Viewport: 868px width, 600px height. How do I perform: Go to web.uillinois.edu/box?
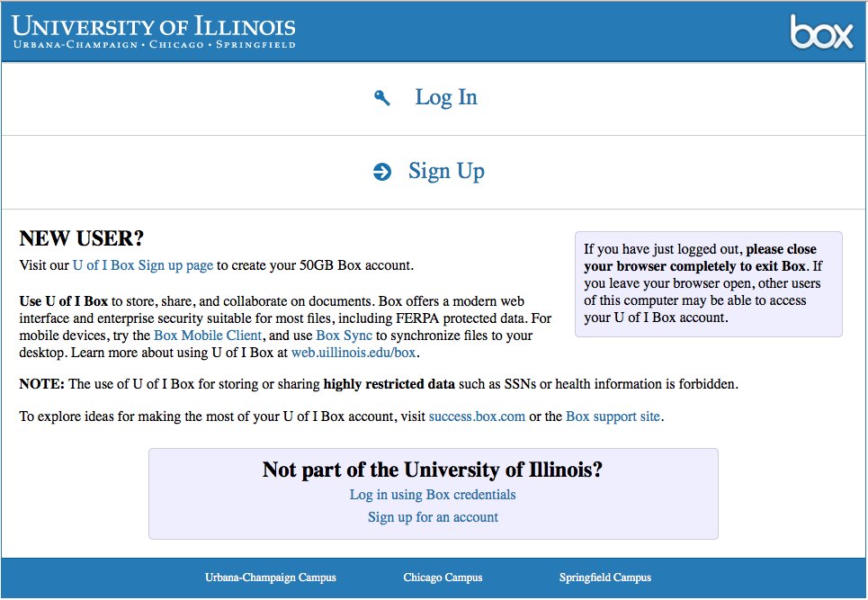pyautogui.click(x=353, y=353)
